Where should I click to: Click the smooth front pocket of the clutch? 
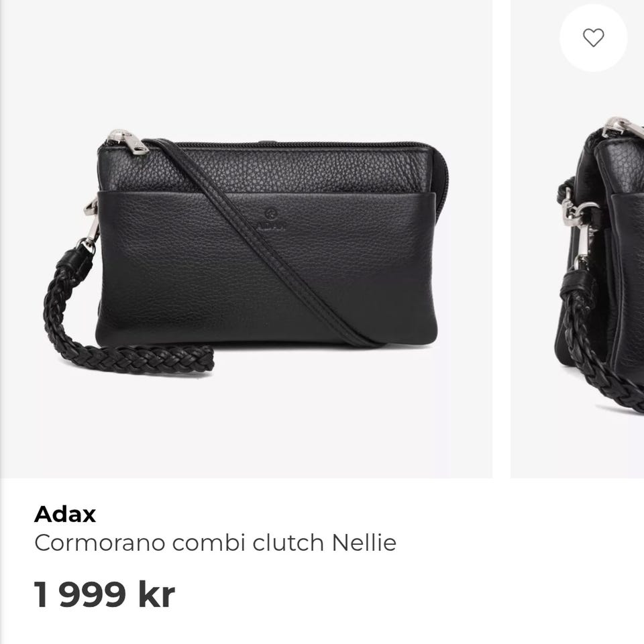tap(267, 267)
